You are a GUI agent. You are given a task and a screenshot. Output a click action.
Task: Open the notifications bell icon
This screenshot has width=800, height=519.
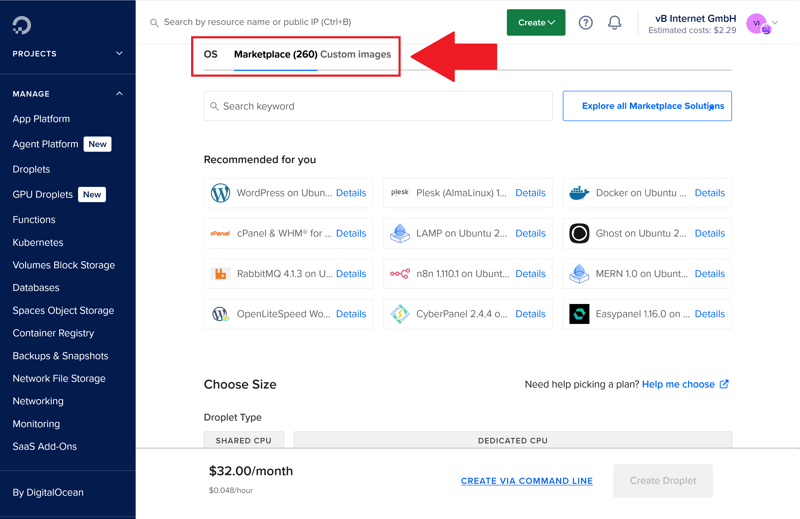point(615,22)
